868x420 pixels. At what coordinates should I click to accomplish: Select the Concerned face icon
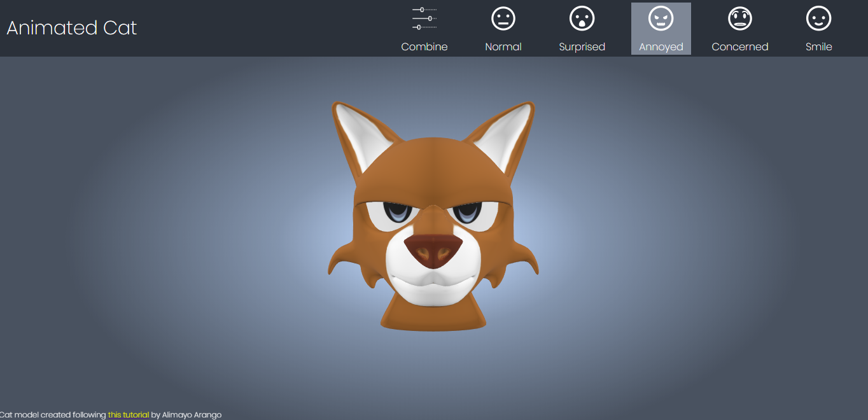click(739, 18)
